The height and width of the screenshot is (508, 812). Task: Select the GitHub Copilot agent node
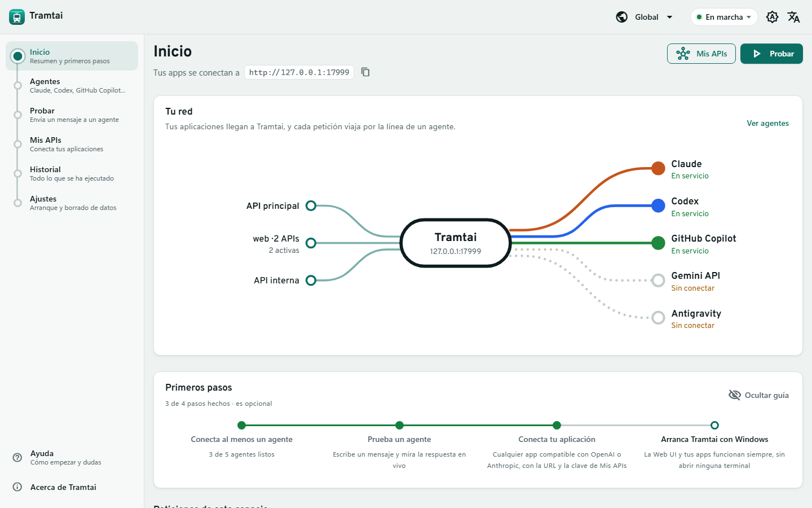coord(658,243)
